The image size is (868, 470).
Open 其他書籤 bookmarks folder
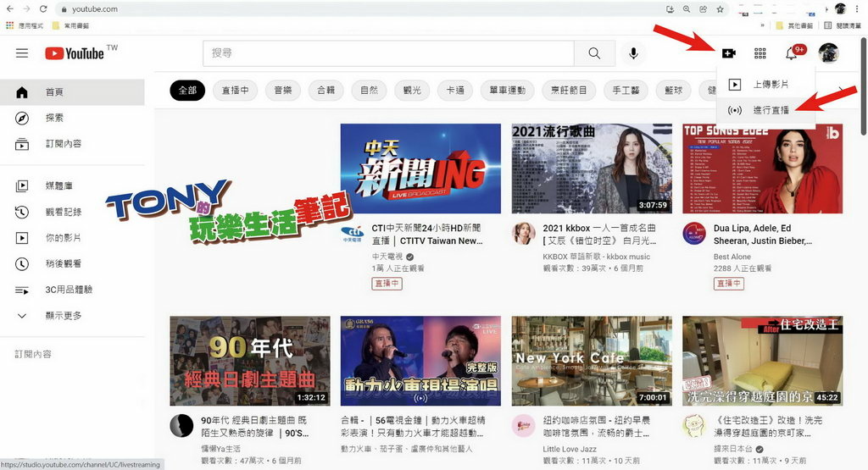(x=794, y=25)
